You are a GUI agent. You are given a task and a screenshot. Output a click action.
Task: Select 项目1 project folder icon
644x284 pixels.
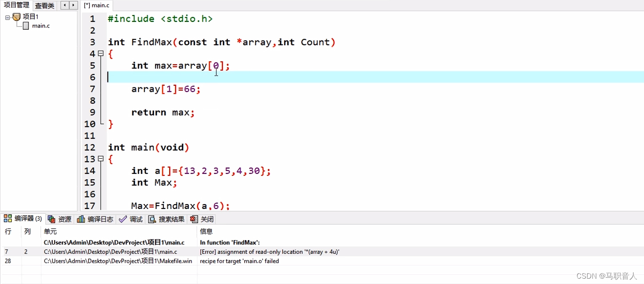(16, 17)
